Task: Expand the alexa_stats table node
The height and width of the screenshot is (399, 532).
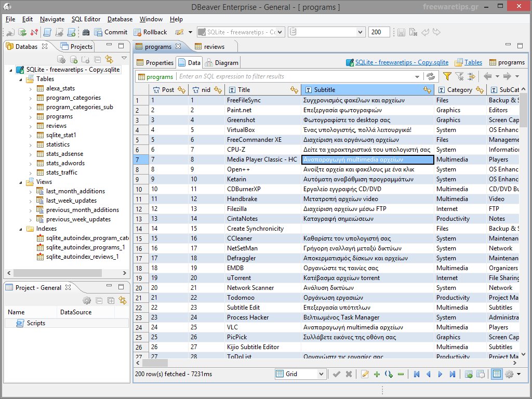Action: 31,88
